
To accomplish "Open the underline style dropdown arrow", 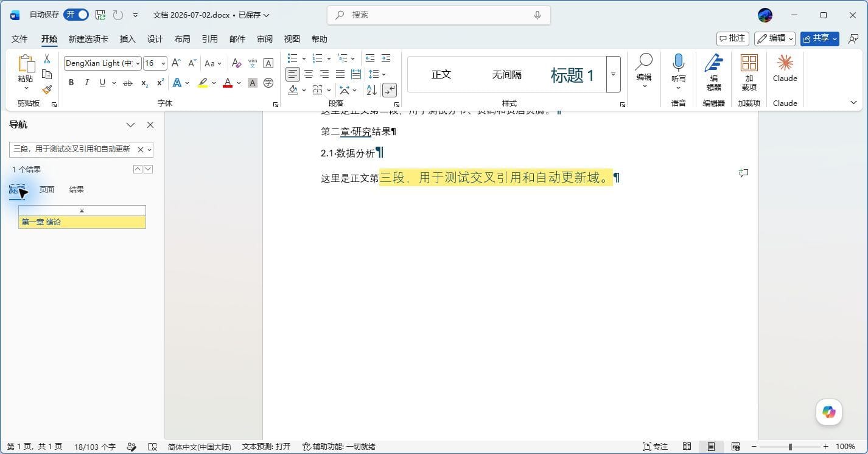I will (x=113, y=83).
